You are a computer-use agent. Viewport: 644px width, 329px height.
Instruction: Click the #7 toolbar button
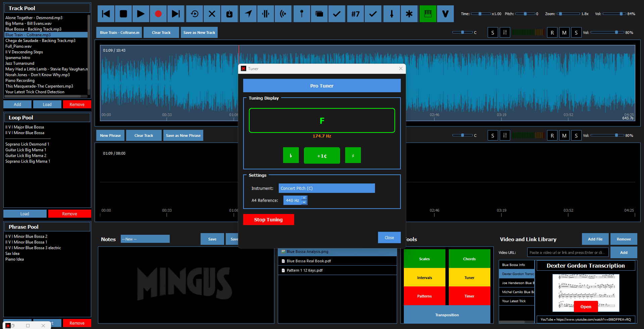355,14
